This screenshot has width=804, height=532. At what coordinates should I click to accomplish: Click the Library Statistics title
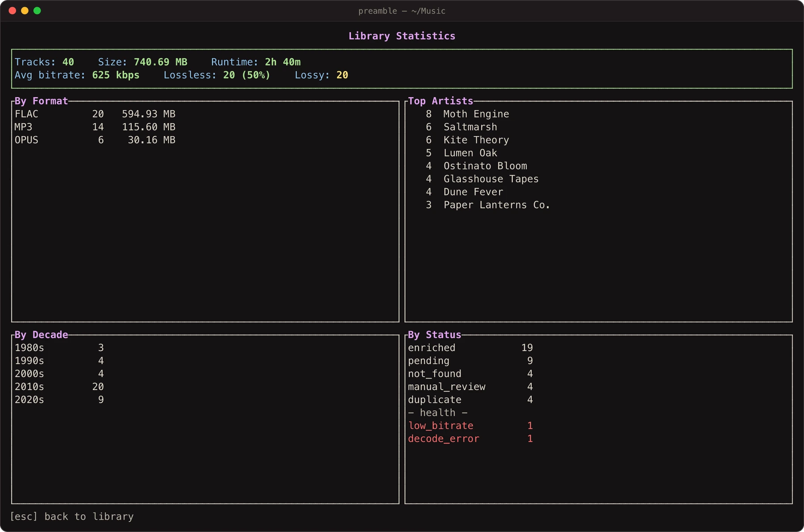[x=402, y=36]
